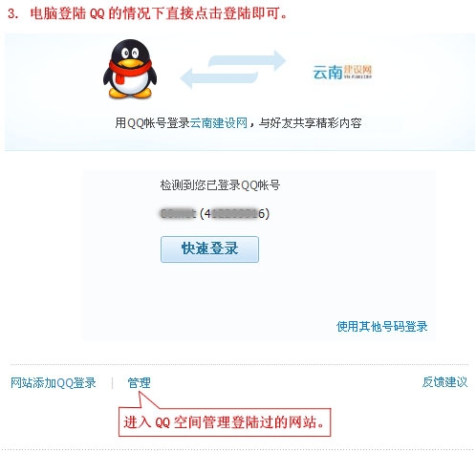This screenshot has height=453, width=476.
Task: Click the left-pointing arrow in the exchange graphic
Action: [x=219, y=78]
